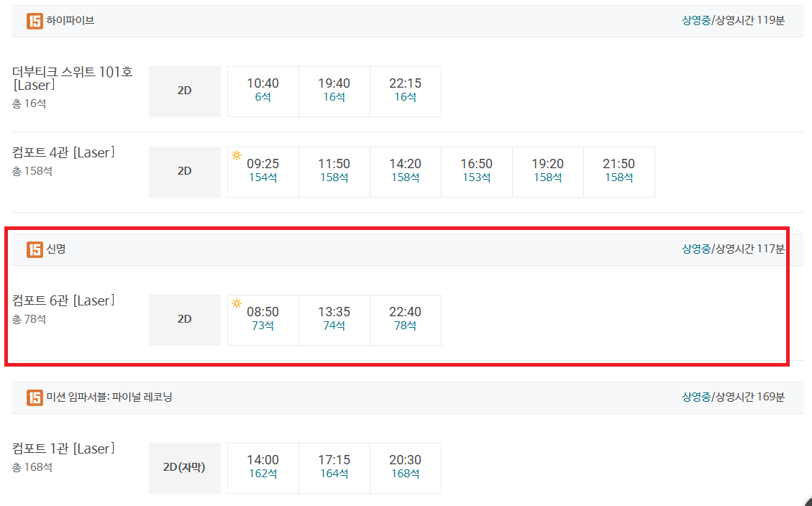Choose the 22:15 showtime for 하이파이브

click(x=406, y=91)
